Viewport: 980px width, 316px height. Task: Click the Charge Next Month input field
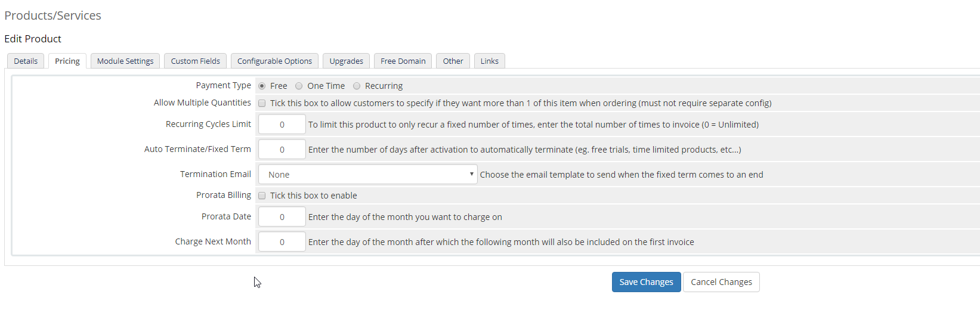point(282,242)
